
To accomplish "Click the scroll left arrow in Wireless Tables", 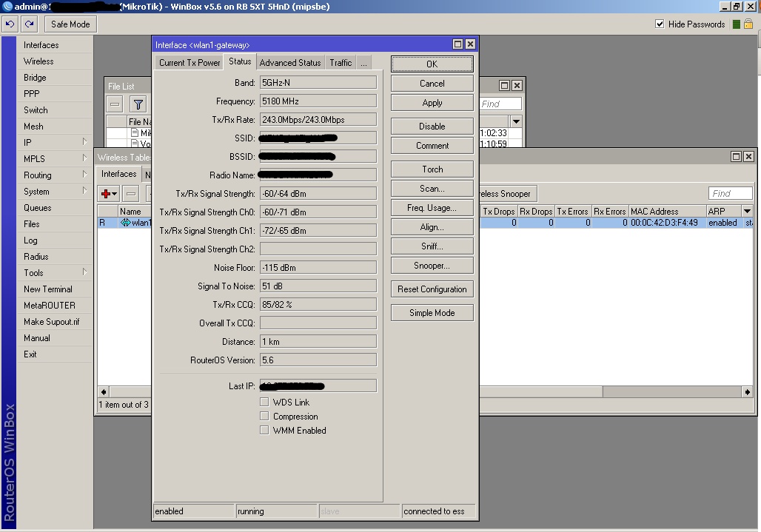I will [104, 392].
